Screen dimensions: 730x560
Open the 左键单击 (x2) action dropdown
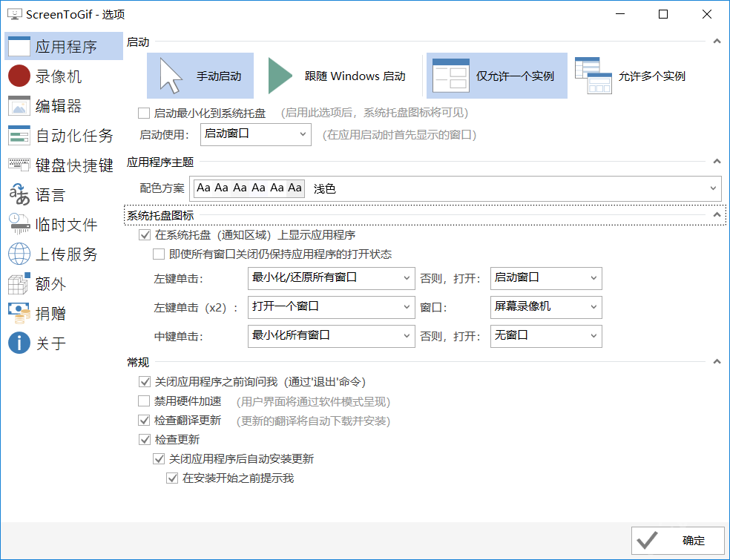coord(331,307)
